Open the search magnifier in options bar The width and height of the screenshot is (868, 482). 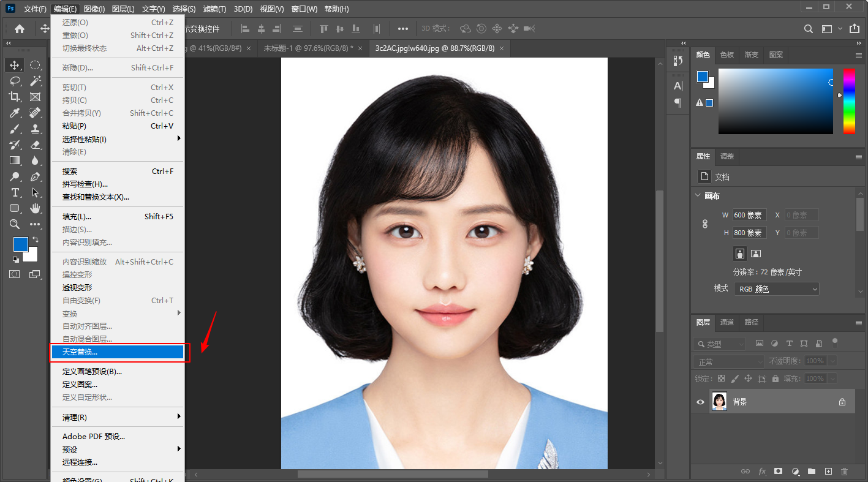[809, 29]
